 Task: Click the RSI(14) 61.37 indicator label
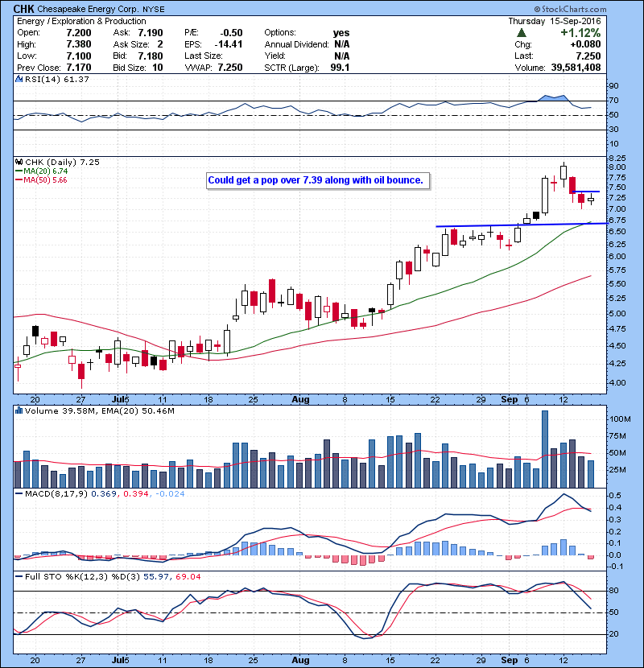[56, 79]
